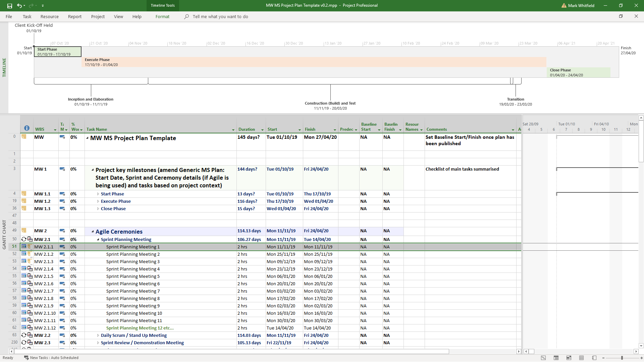Open the WBS column filter dropdown
The height and width of the screenshot is (362, 644).
click(x=55, y=130)
